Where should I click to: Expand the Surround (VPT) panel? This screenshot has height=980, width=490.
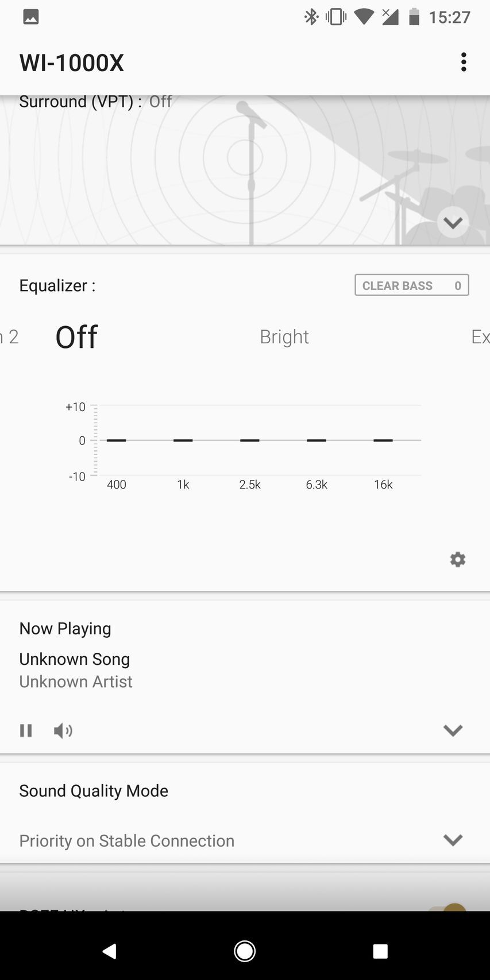click(453, 222)
